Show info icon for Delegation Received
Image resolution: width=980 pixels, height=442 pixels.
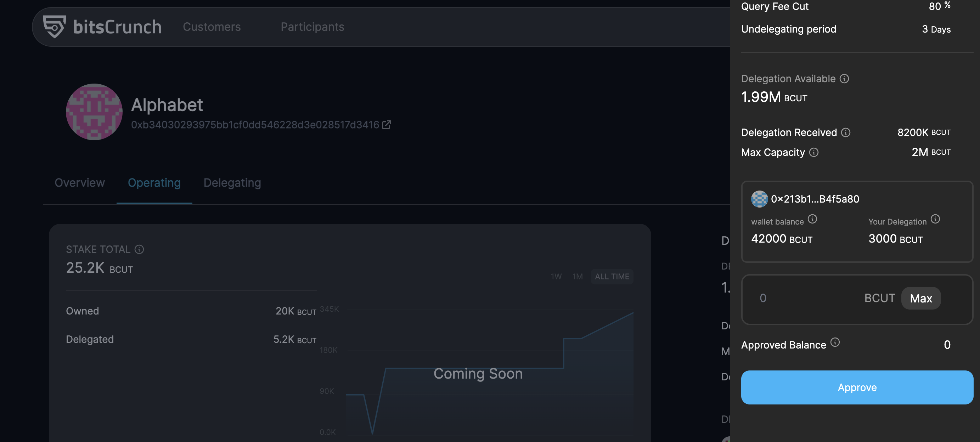tap(846, 132)
